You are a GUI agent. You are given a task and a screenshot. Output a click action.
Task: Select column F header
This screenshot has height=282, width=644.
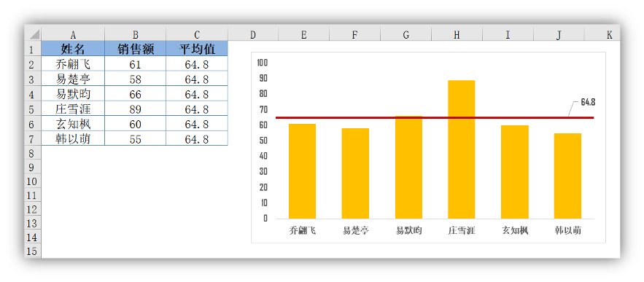pyautogui.click(x=354, y=34)
